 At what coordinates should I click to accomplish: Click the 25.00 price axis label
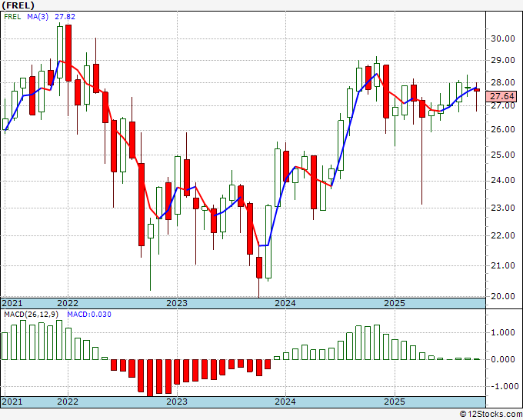503,155
